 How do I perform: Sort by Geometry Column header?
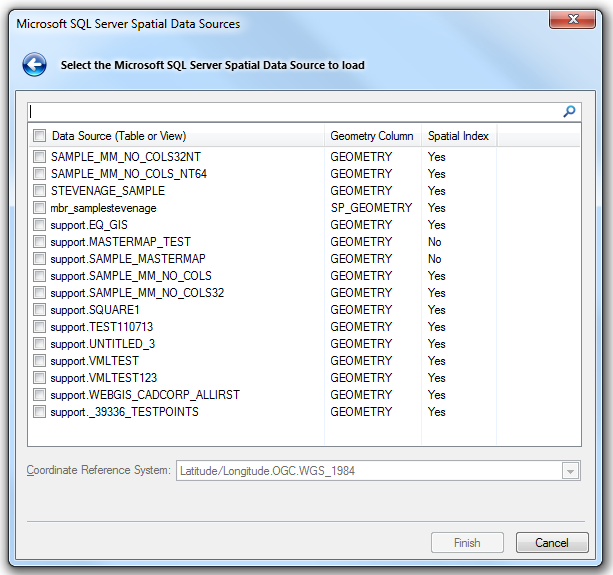click(x=372, y=136)
